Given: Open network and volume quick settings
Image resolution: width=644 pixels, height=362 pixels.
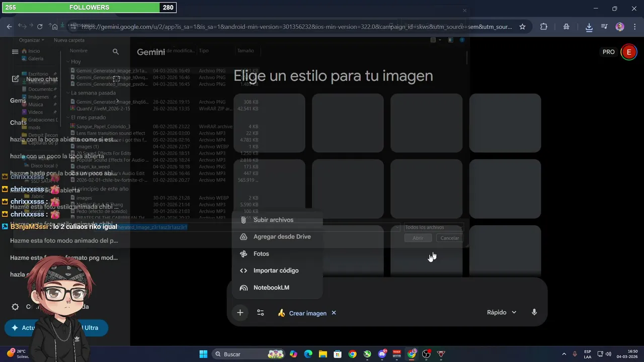Looking at the screenshot, I should point(604,354).
